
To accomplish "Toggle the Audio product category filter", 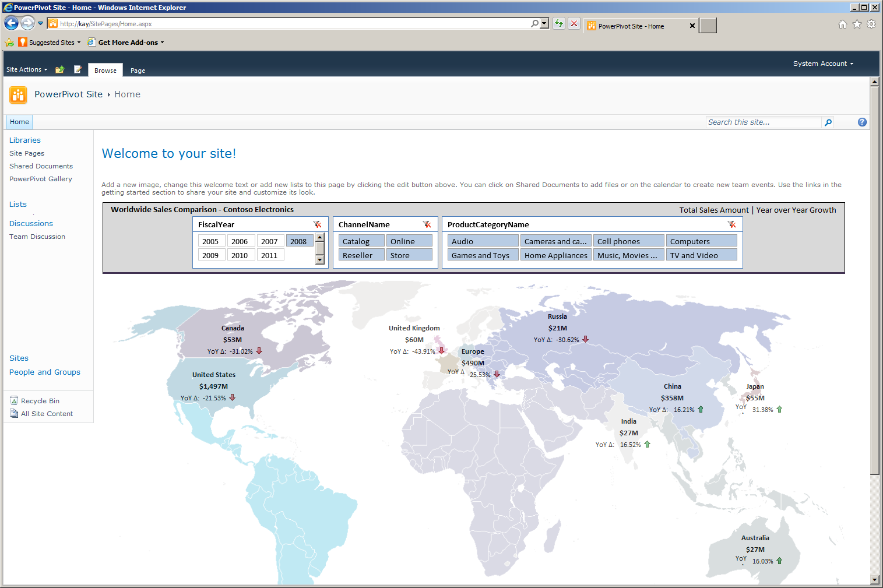I will (483, 241).
